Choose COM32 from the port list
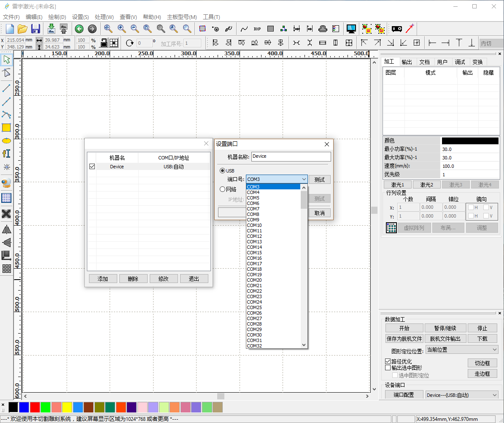The height and width of the screenshot is (423, 504). click(273, 345)
